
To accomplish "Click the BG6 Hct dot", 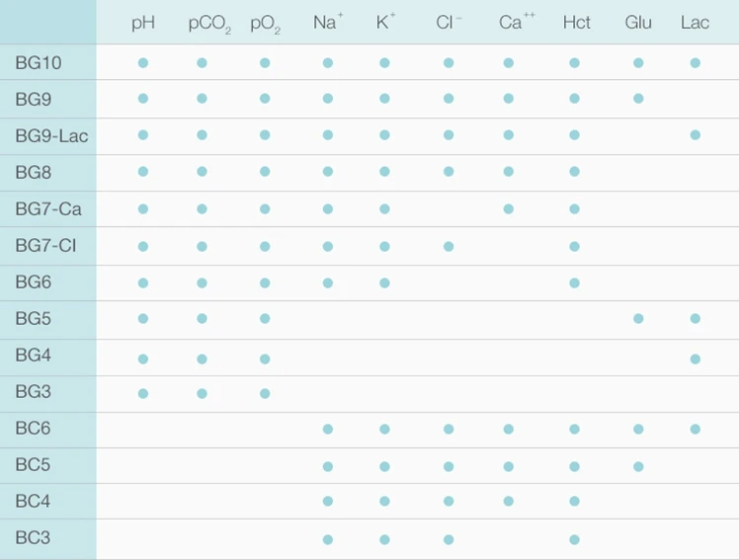I will [x=575, y=283].
